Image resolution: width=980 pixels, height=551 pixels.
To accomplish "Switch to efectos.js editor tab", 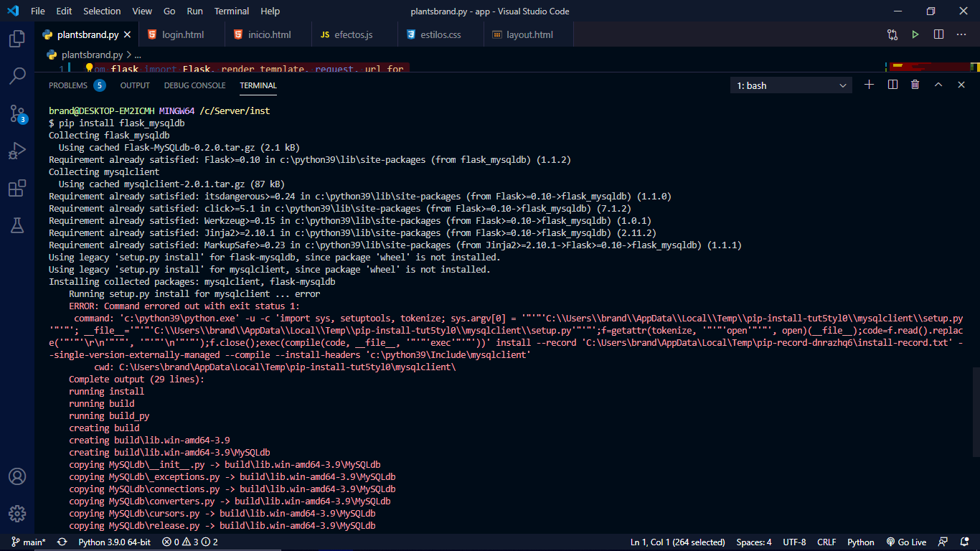I will (x=354, y=34).
